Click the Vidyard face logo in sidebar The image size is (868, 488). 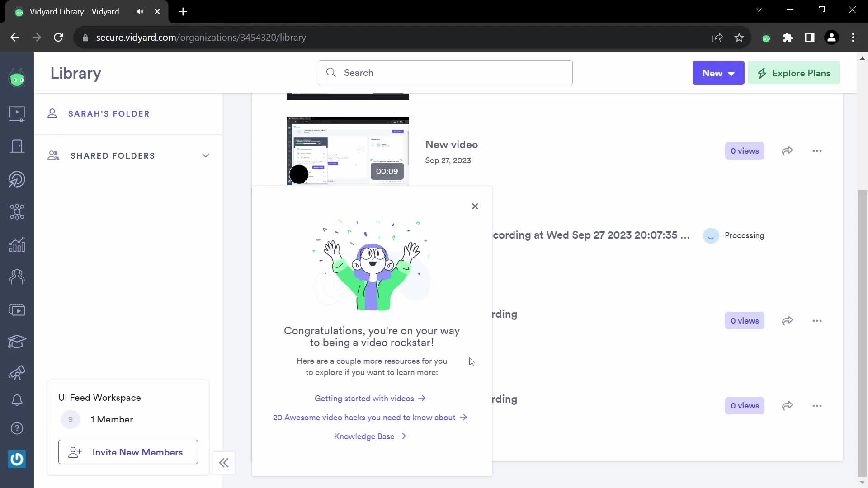click(x=17, y=78)
